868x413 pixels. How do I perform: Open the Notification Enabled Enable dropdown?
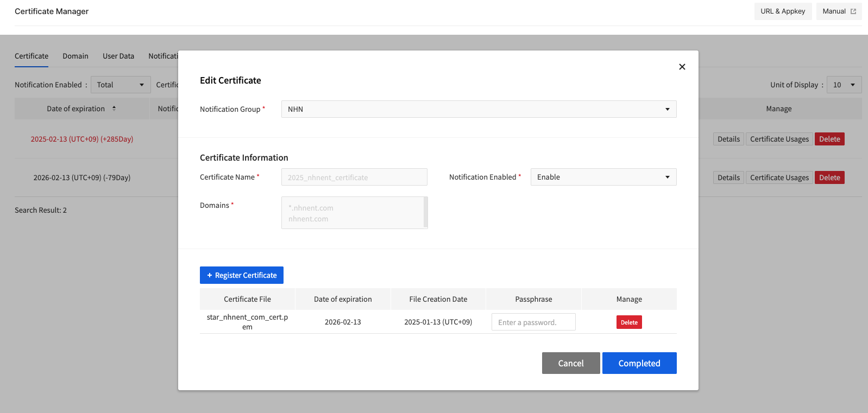pyautogui.click(x=603, y=177)
